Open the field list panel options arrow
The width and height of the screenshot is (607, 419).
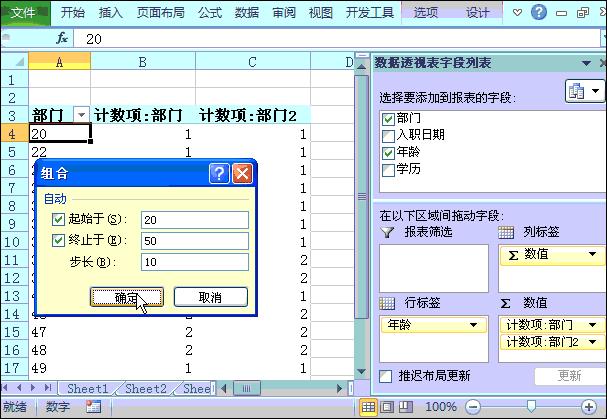point(586,63)
